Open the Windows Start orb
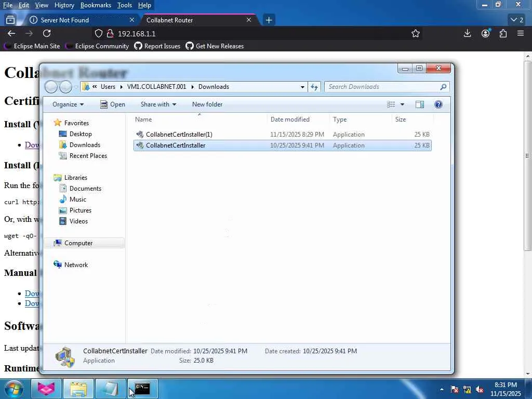The image size is (532, 399). coord(14,389)
